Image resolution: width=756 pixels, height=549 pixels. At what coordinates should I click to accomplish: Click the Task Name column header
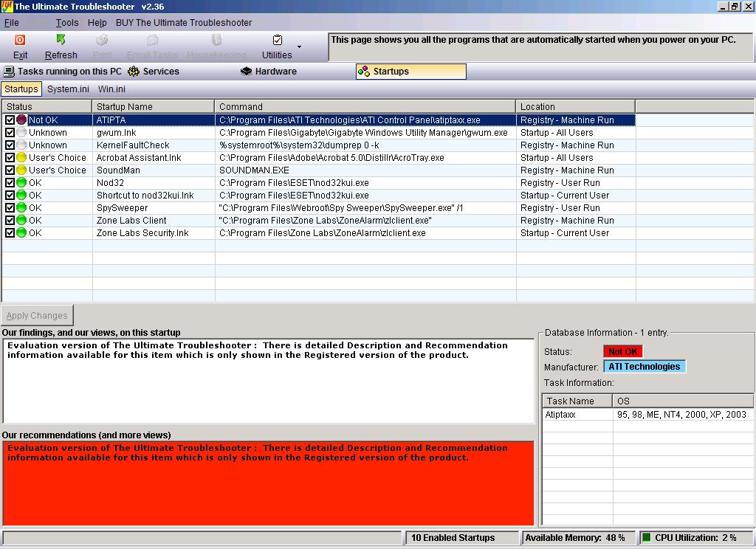coord(577,401)
